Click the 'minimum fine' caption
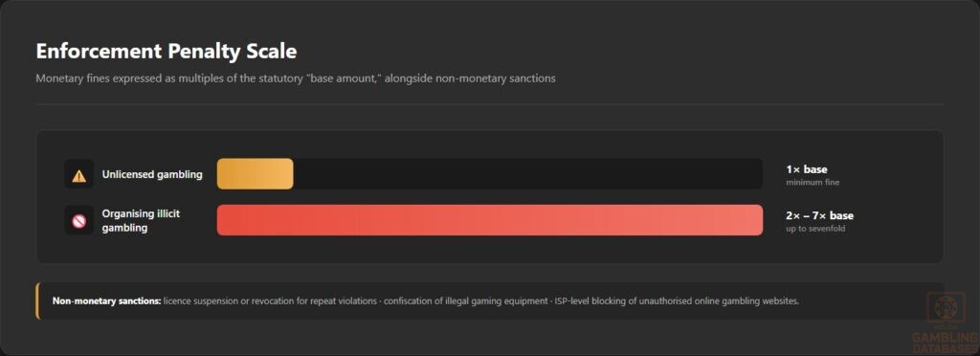 pyautogui.click(x=813, y=183)
